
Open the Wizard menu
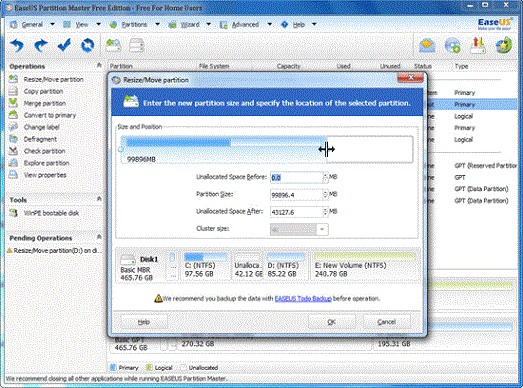click(x=190, y=25)
